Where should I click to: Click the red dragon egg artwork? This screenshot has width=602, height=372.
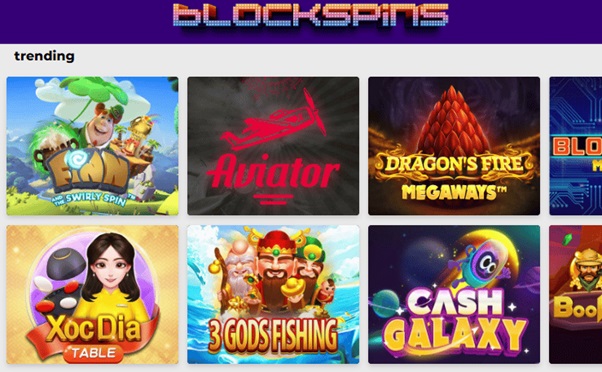(453, 121)
